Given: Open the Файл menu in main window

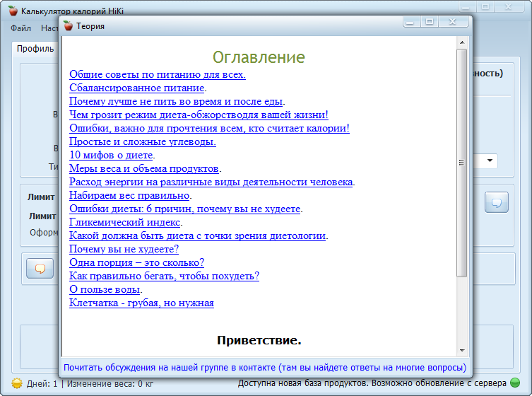Looking at the screenshot, I should click(x=20, y=28).
